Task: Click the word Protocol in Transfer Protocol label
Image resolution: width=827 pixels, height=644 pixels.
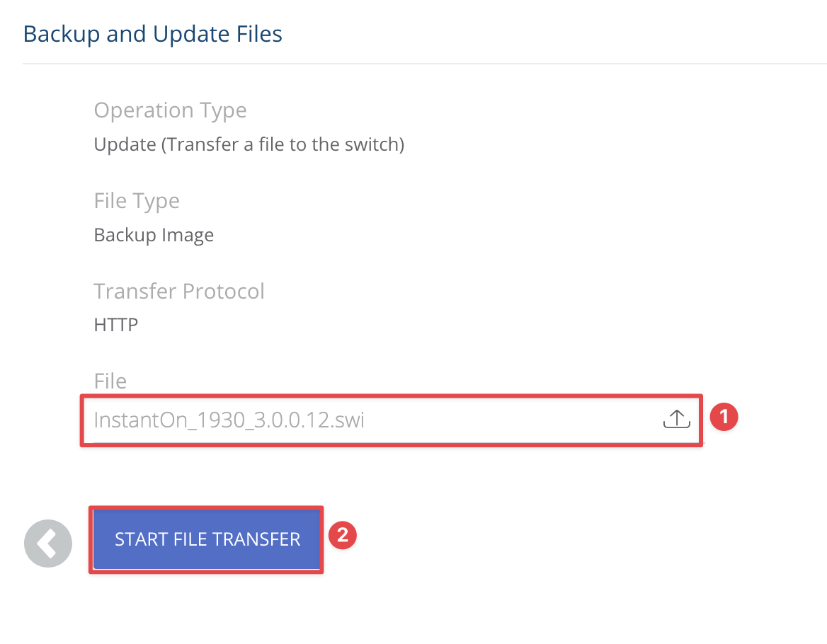Action: pyautogui.click(x=224, y=292)
